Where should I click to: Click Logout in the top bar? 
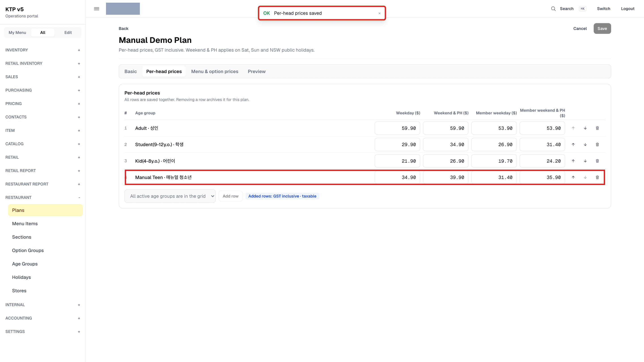(x=627, y=9)
